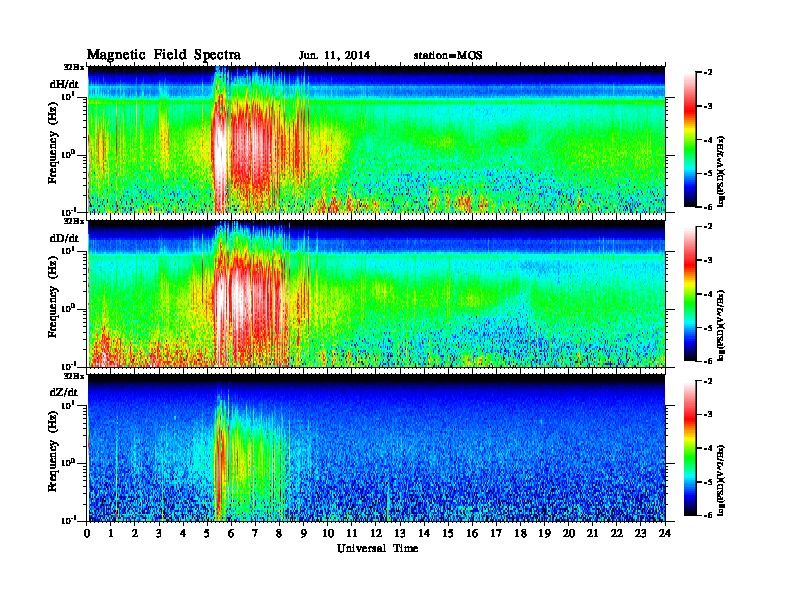Click the 'Magnetic Field Spectra' title
The width and height of the screenshot is (792, 612).
[164, 55]
